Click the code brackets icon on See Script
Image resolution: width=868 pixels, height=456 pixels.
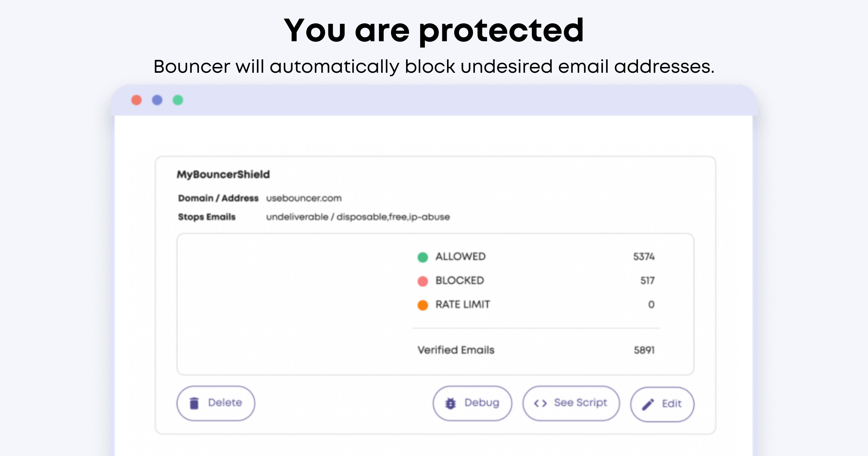540,403
